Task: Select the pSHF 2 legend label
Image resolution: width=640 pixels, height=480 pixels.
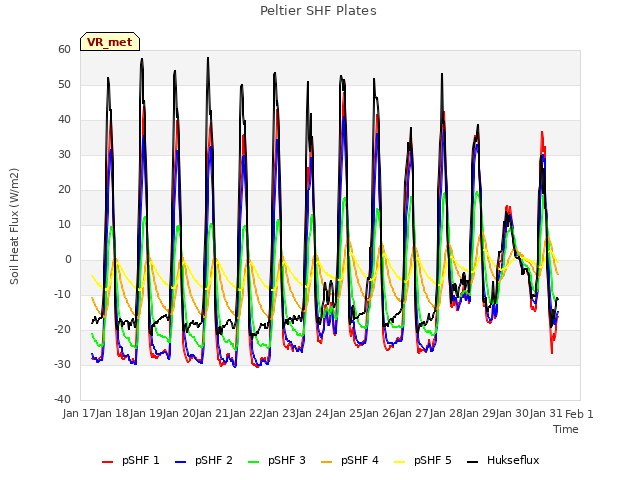Action: pos(214,460)
